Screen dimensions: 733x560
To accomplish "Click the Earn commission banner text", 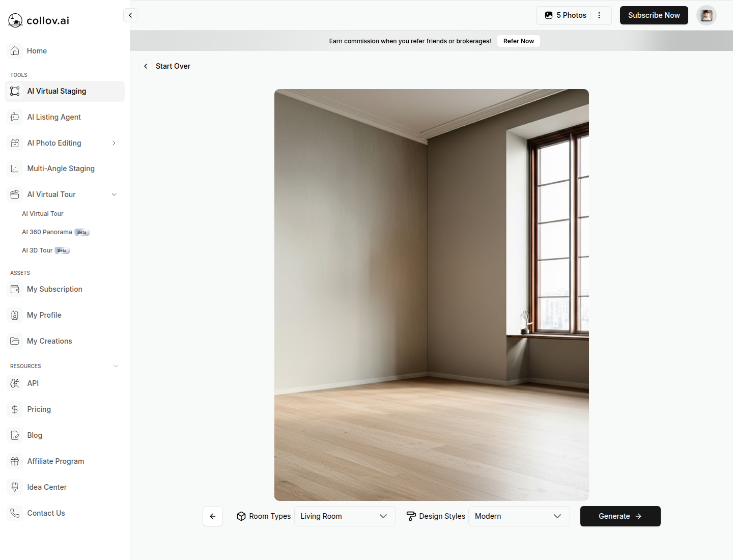I will coord(410,41).
